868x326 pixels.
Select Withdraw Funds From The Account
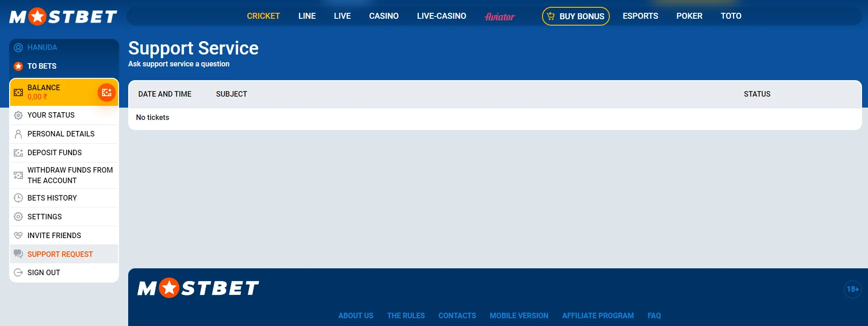[x=64, y=175]
